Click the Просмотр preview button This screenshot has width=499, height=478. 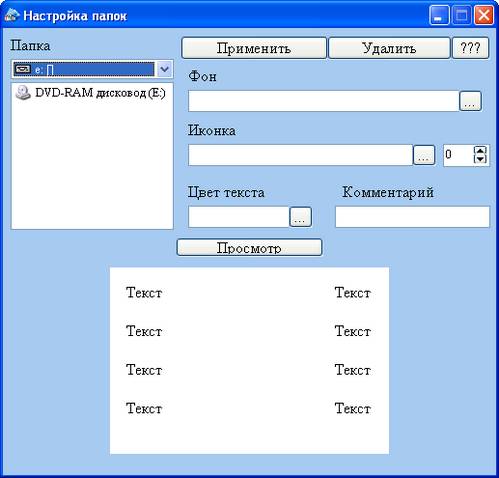(249, 247)
